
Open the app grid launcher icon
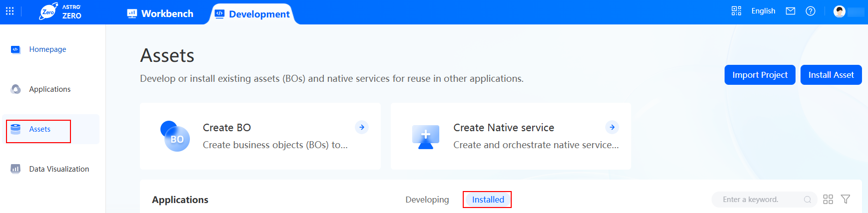pyautogui.click(x=9, y=11)
